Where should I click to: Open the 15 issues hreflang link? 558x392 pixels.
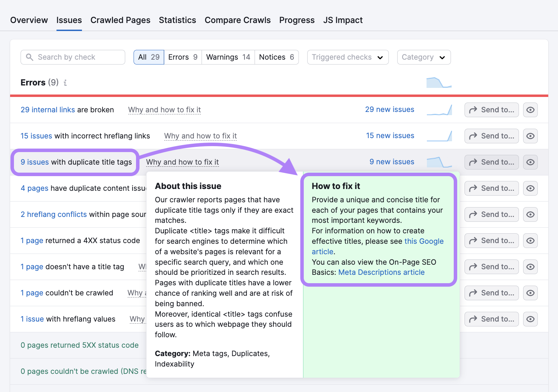click(36, 136)
